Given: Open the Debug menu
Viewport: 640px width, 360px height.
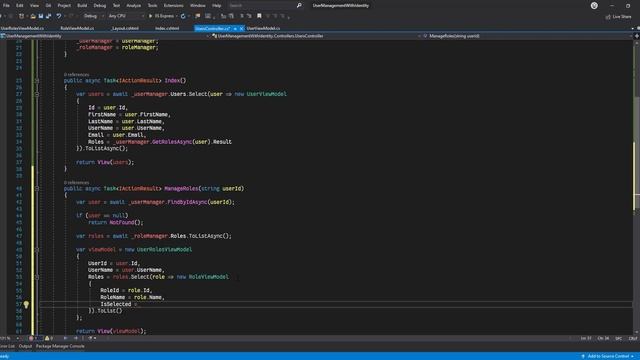Looking at the screenshot, I should point(100,6).
